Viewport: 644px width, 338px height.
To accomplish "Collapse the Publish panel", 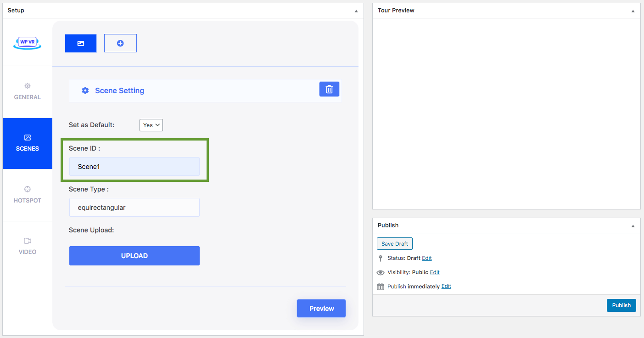I will (x=633, y=225).
